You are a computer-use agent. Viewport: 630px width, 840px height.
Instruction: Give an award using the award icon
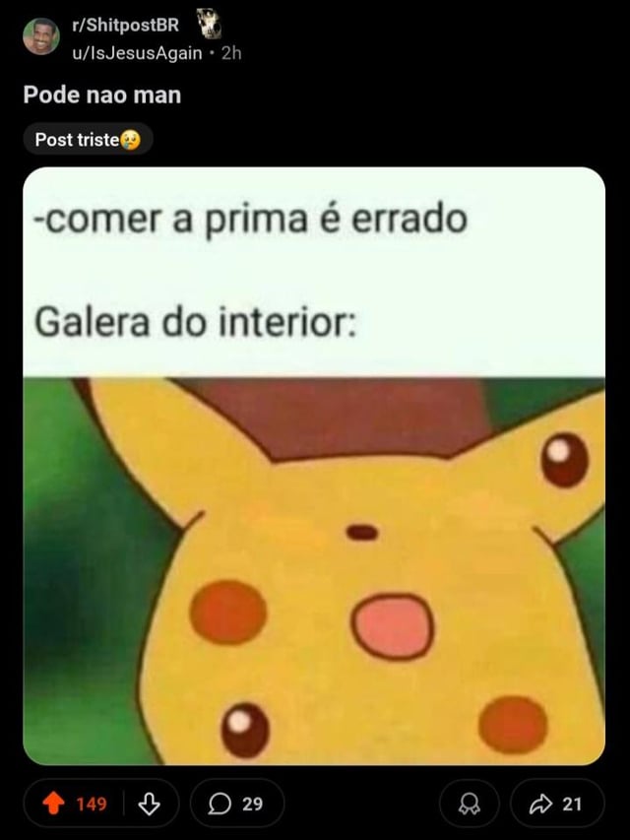(x=470, y=804)
